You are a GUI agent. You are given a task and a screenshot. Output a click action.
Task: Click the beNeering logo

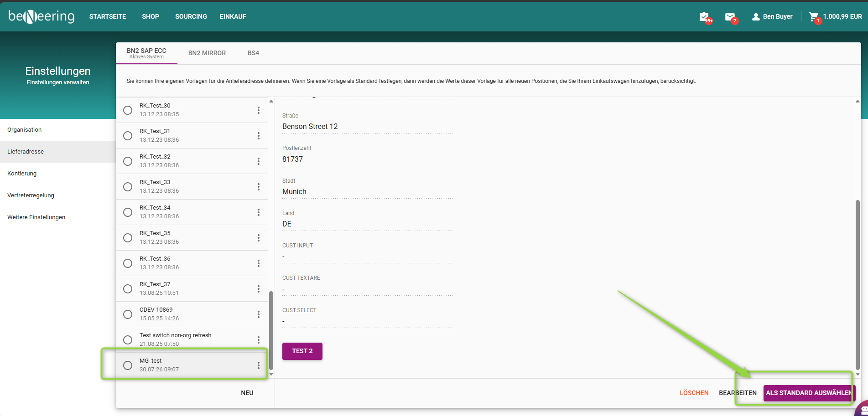42,16
